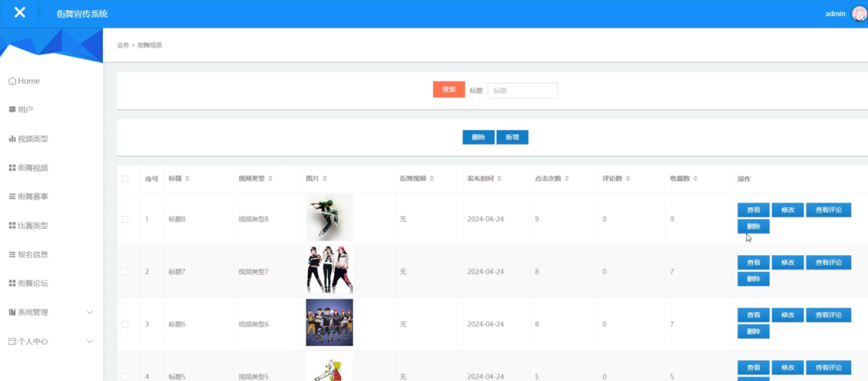Click the 比赛类型 grid icon
The height and width of the screenshot is (381, 868).
(x=12, y=226)
